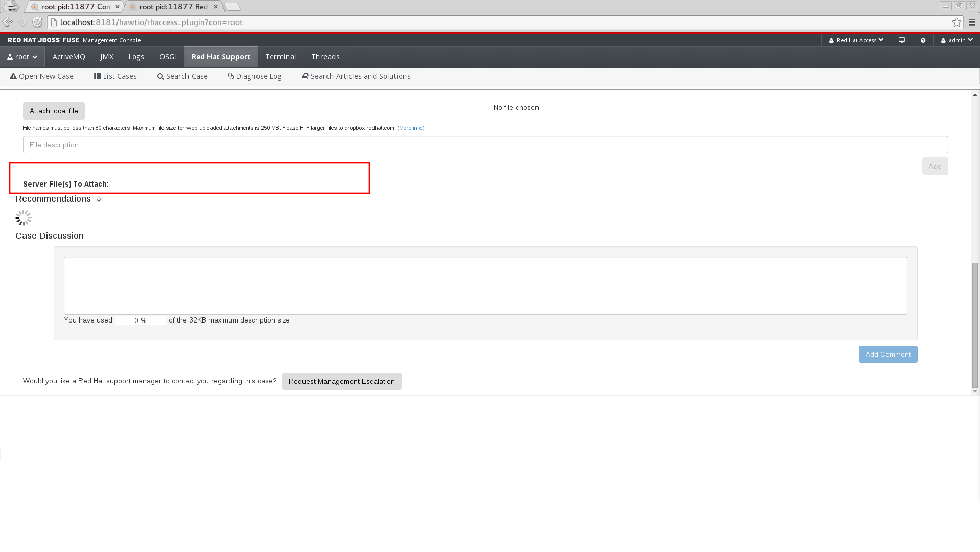
Task: Go to List Cases
Action: pyautogui.click(x=115, y=76)
